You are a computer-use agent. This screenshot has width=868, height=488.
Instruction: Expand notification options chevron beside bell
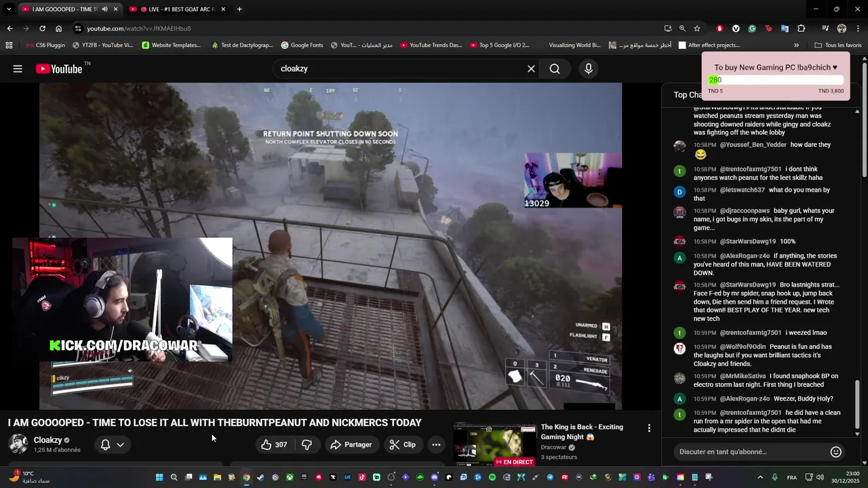tap(120, 445)
